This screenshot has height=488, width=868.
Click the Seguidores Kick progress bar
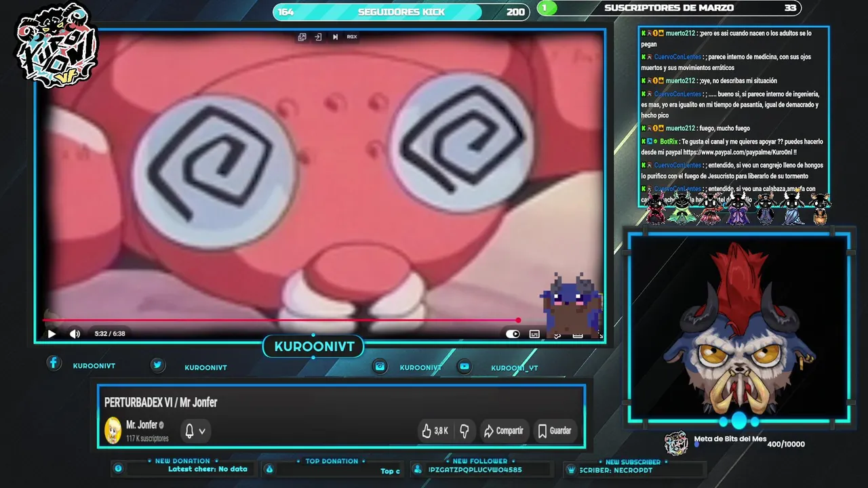(401, 12)
